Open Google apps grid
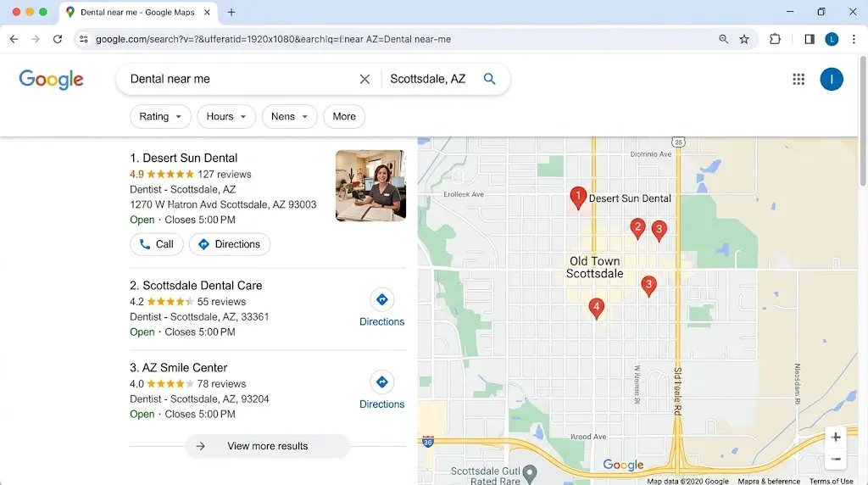 pos(798,79)
